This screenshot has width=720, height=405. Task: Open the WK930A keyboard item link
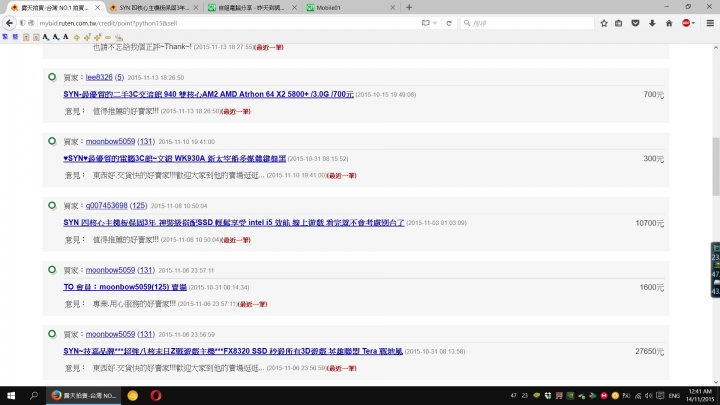[174, 158]
